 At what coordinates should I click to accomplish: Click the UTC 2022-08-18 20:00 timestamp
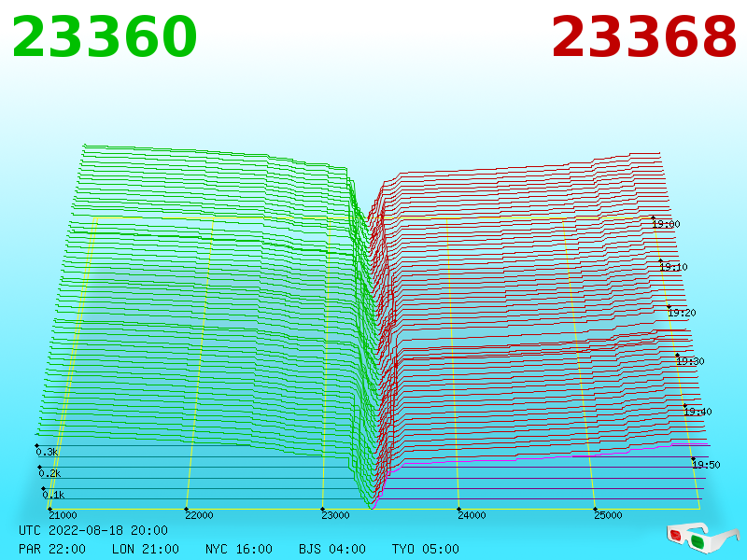pos(93,530)
